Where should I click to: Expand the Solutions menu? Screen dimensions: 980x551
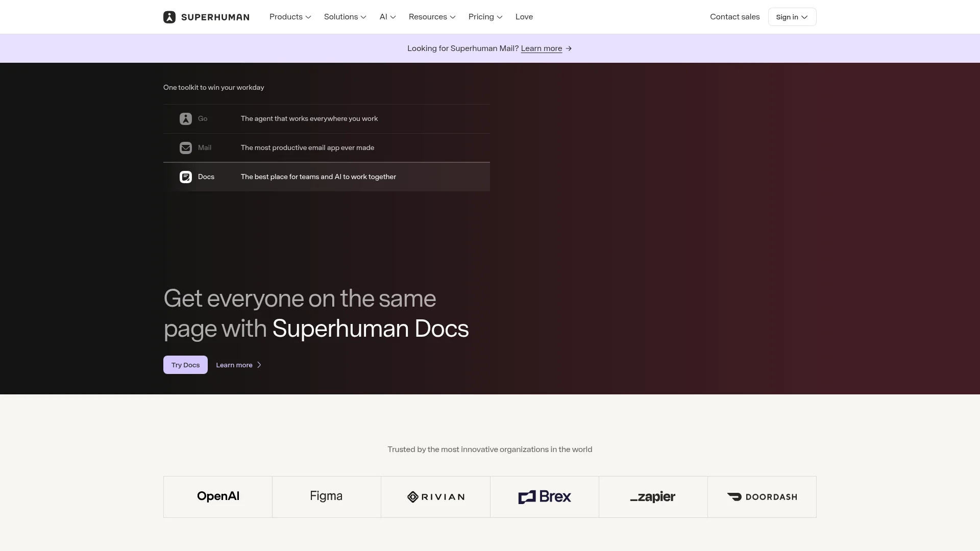pyautogui.click(x=345, y=17)
